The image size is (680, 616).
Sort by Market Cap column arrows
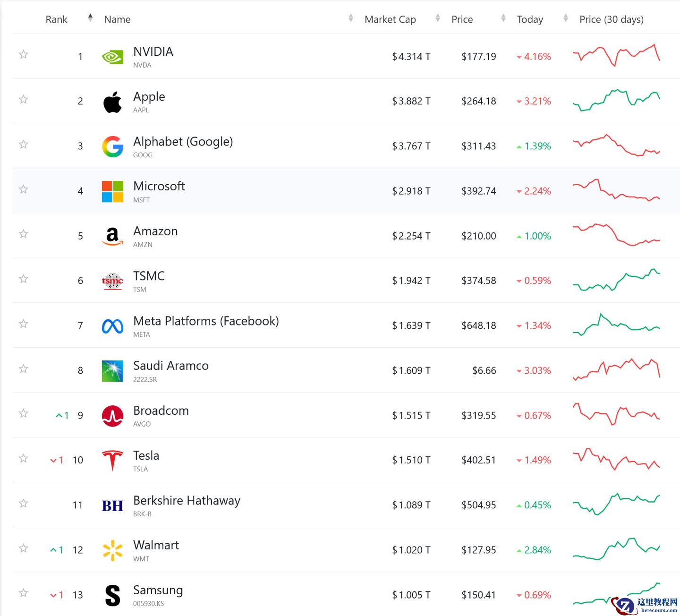pos(438,18)
